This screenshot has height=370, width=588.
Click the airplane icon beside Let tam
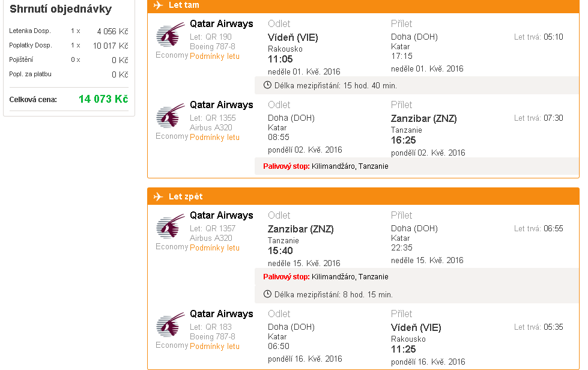(158, 5)
